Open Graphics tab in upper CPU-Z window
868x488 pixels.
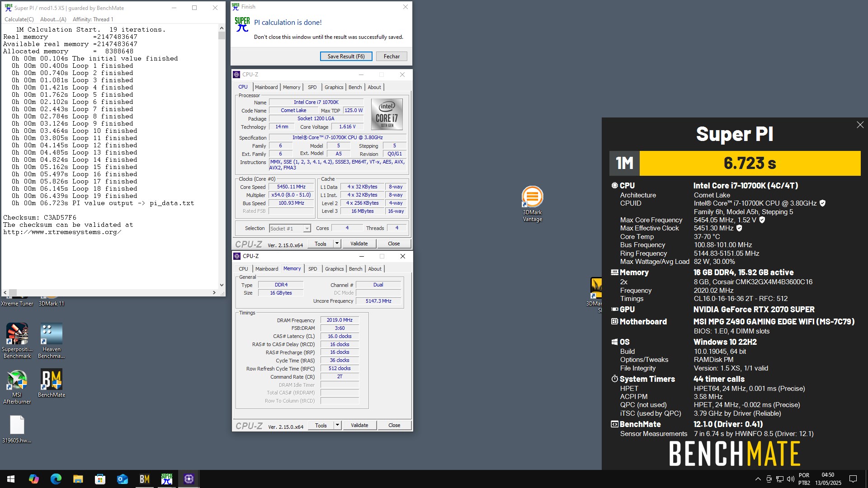pos(334,87)
